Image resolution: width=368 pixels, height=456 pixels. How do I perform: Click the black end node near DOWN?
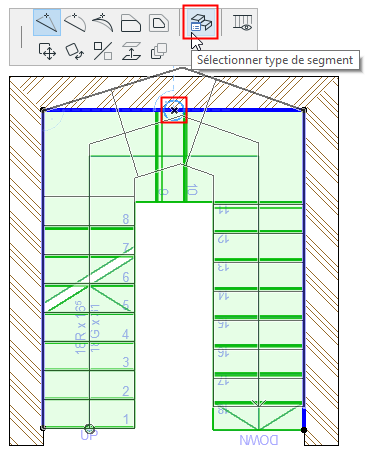tap(304, 430)
